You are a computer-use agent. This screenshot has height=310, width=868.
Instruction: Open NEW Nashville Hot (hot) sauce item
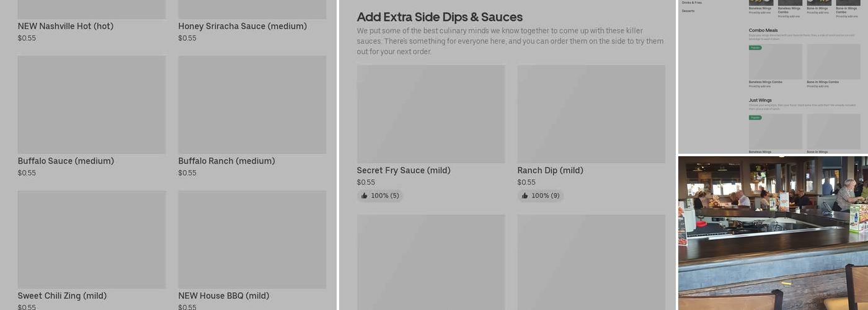point(65,26)
